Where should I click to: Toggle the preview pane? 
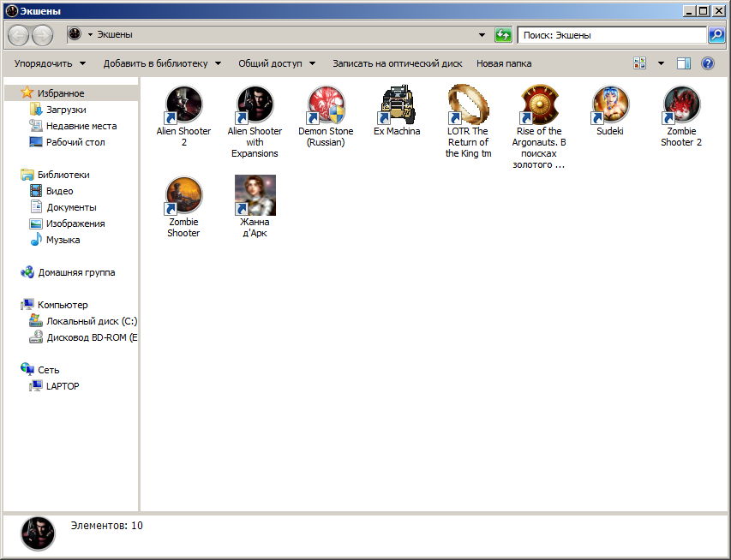tap(684, 63)
